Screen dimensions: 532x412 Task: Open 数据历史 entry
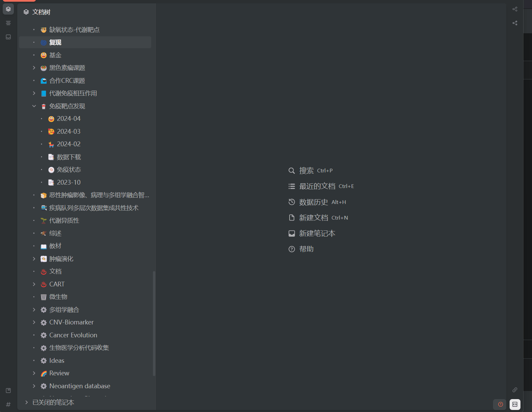[x=317, y=202]
